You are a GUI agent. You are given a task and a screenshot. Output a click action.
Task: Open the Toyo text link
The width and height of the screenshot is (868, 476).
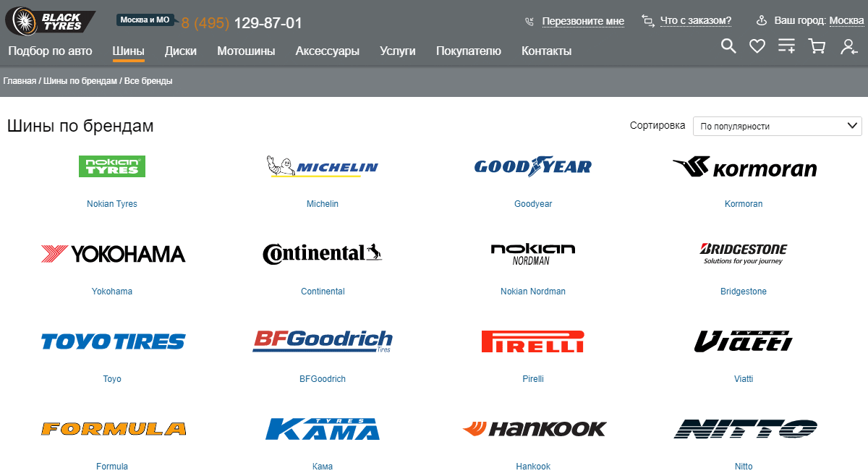[x=112, y=379]
